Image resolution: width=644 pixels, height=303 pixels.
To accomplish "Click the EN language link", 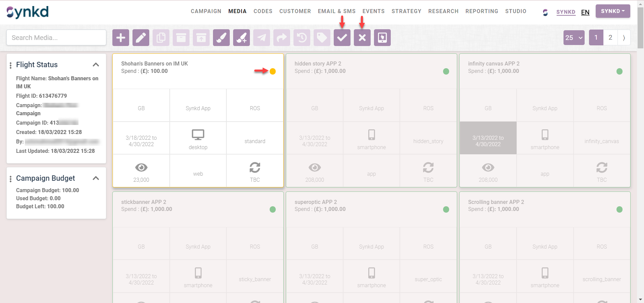I will point(585,12).
